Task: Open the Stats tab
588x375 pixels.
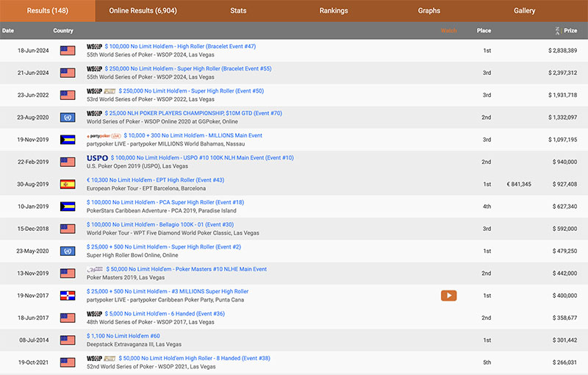Action: click(x=238, y=11)
